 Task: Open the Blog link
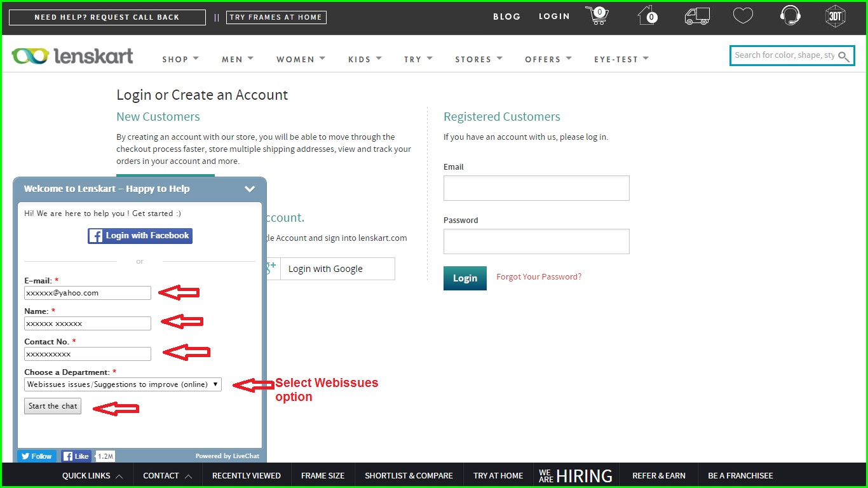click(x=506, y=17)
